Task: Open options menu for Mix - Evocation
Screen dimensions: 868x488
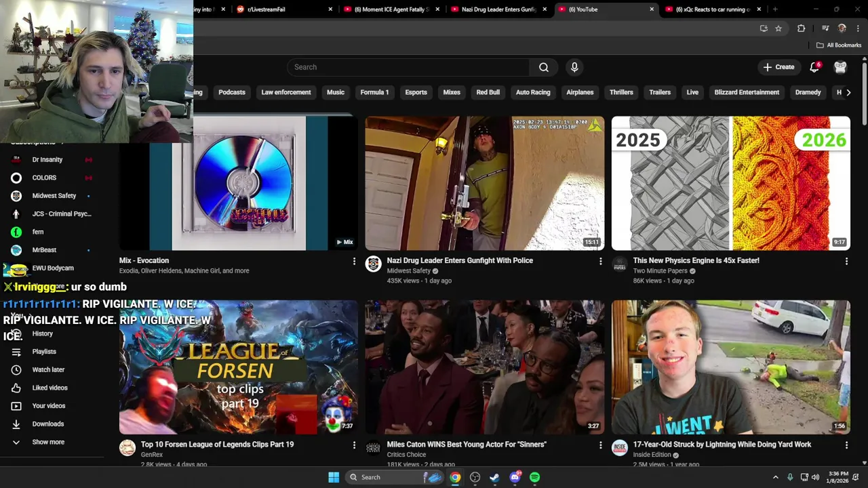Action: tap(354, 261)
